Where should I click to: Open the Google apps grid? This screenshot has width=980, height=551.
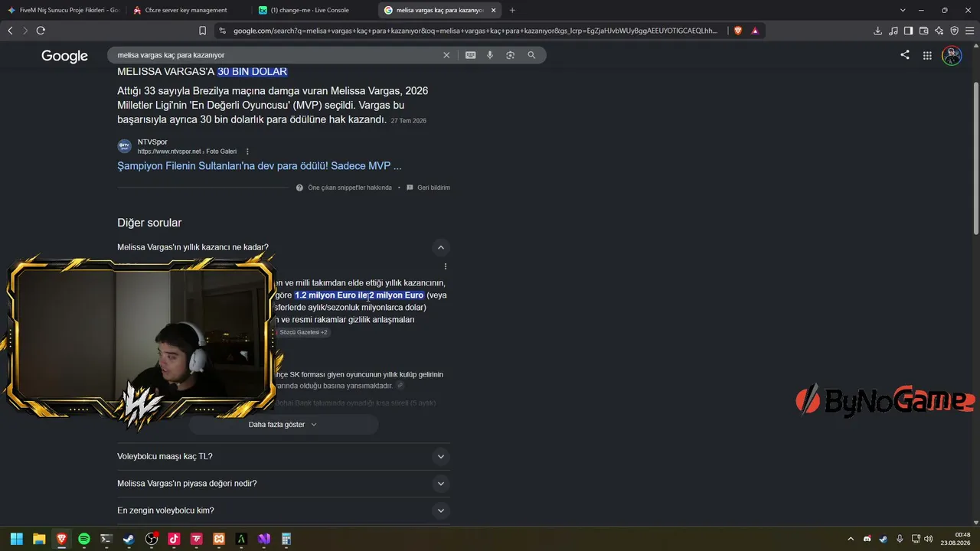(x=927, y=55)
